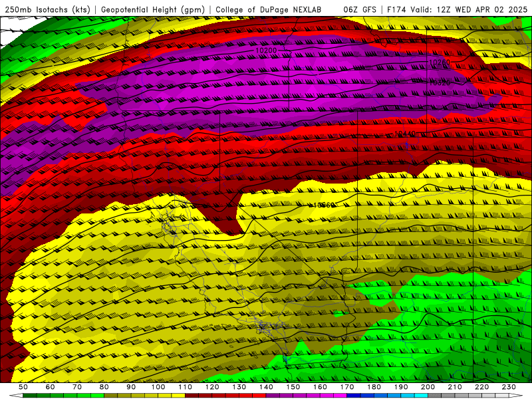The width and height of the screenshot is (532, 399).
Task: Click the 10440 height contour label
Action: click(x=405, y=134)
